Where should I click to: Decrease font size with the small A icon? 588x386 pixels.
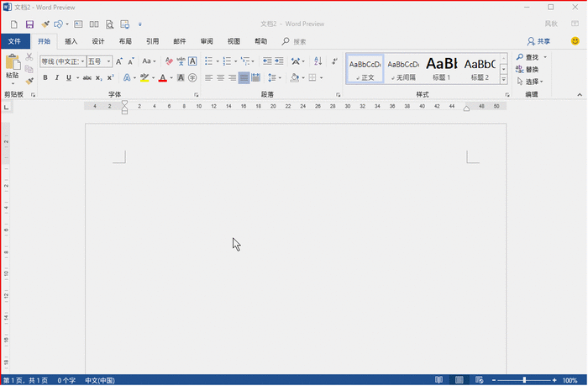[130, 61]
